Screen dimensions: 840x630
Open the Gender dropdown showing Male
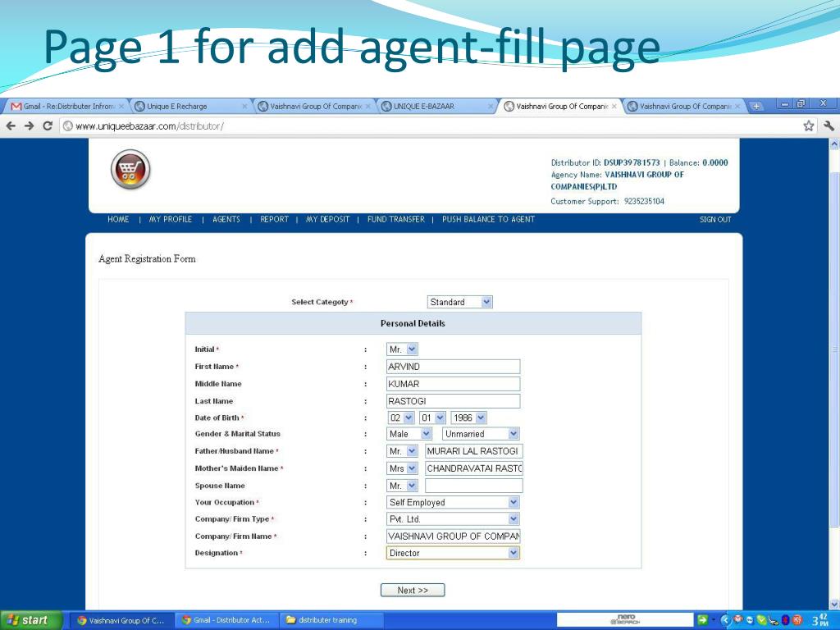point(409,434)
